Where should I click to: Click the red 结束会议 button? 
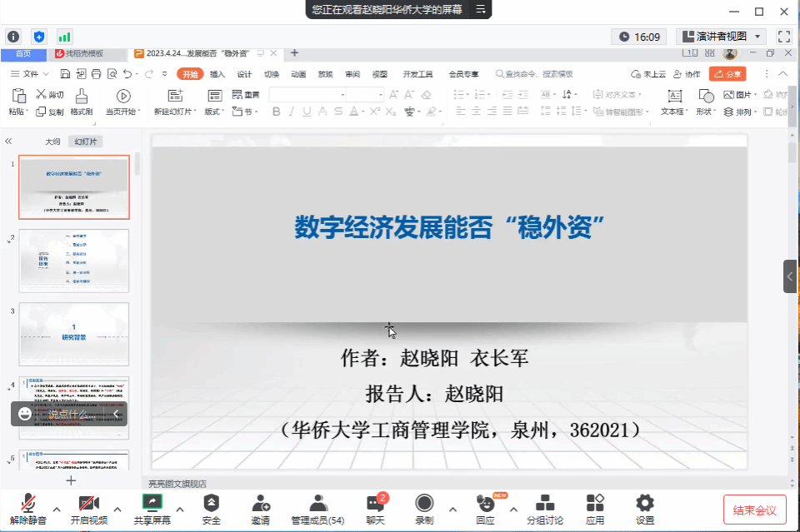point(754,510)
